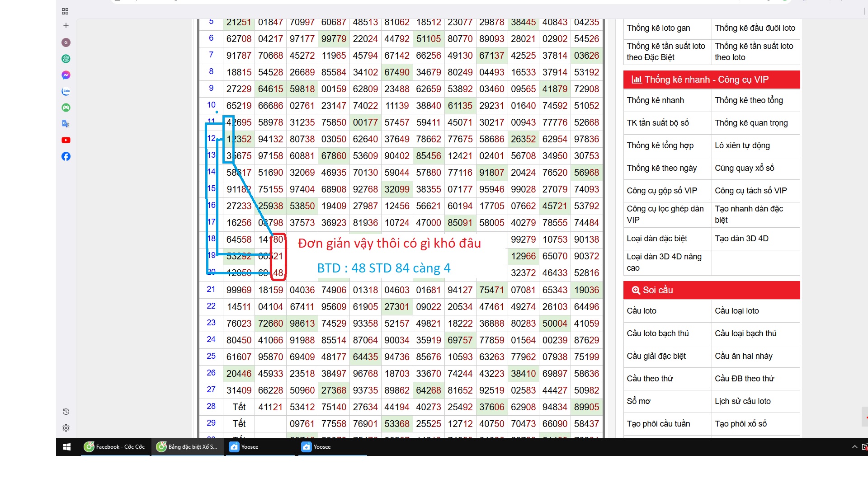Open sidebar settings gear icon
Screen dimensions: 868x488
pyautogui.click(x=66, y=428)
